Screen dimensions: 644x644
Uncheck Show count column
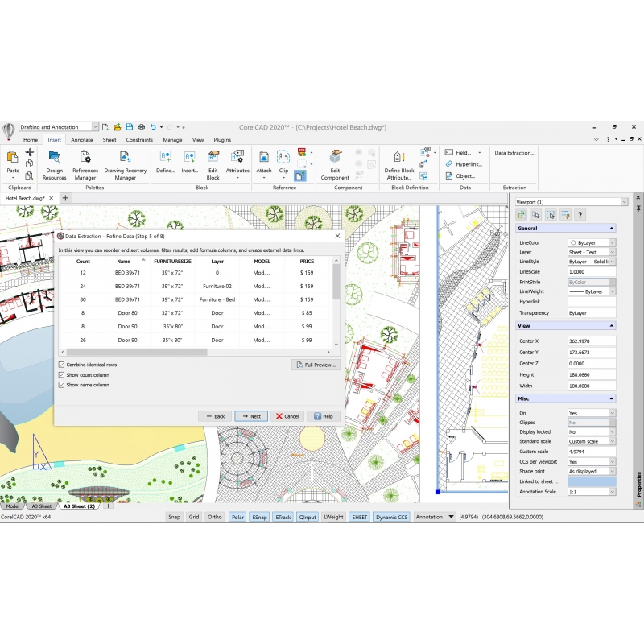pyautogui.click(x=62, y=375)
